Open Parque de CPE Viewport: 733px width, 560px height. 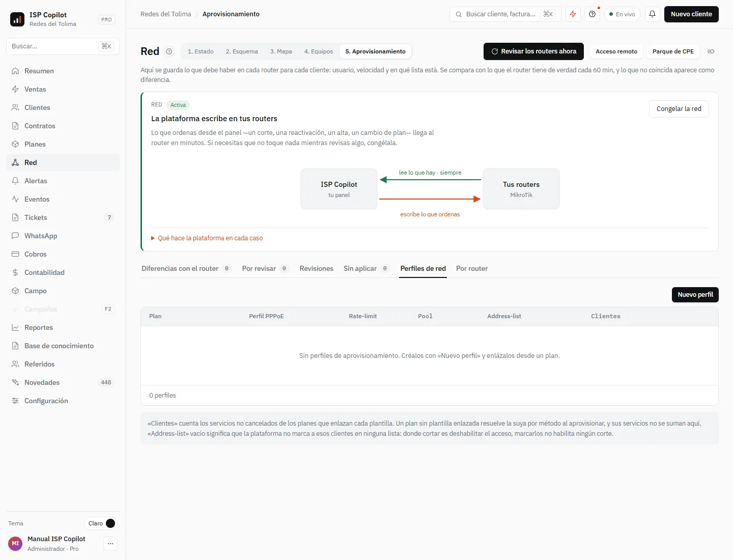point(673,51)
